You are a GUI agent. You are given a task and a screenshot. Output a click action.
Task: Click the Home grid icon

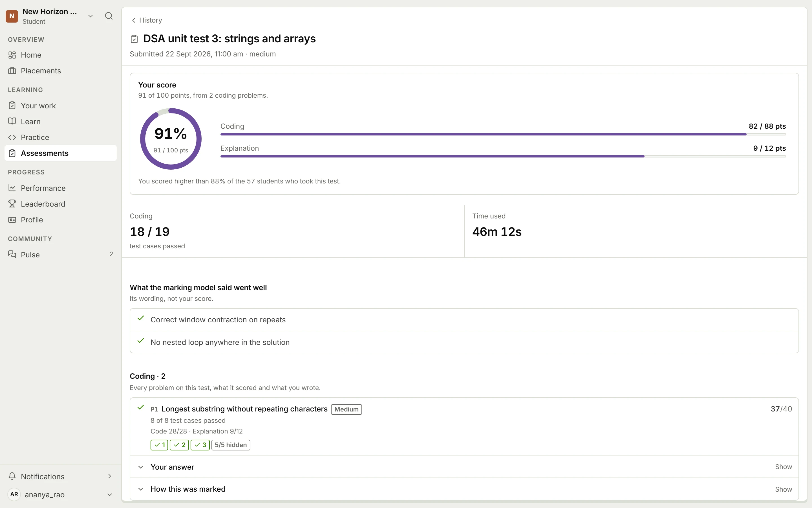(12, 55)
